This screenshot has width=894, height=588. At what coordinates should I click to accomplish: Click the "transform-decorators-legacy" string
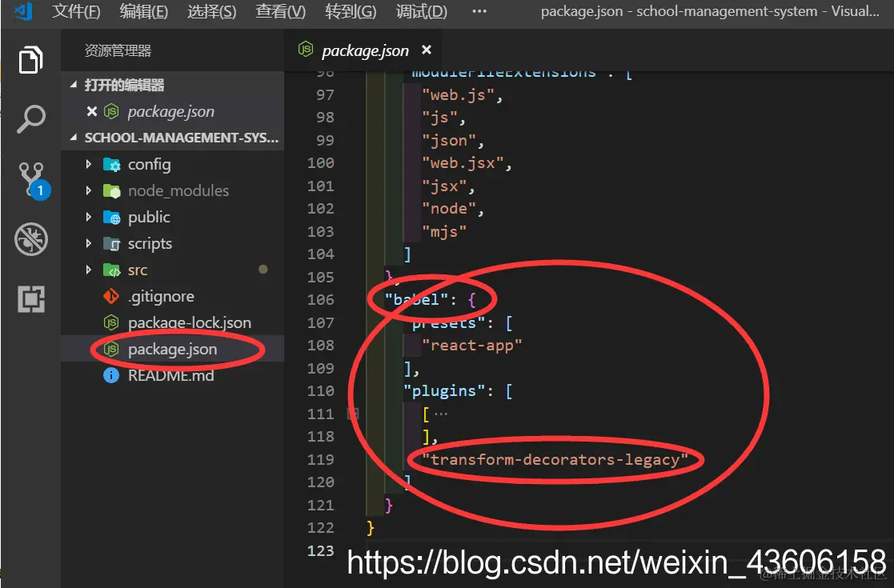[555, 460]
